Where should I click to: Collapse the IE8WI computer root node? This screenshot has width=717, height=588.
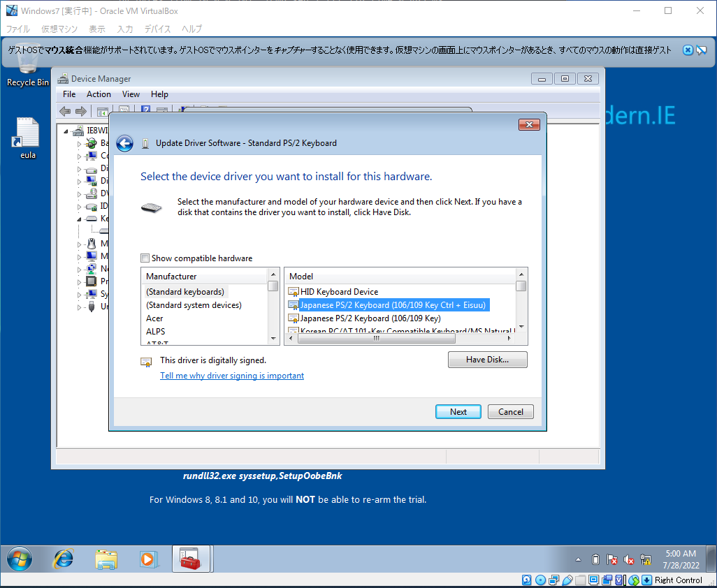point(66,131)
